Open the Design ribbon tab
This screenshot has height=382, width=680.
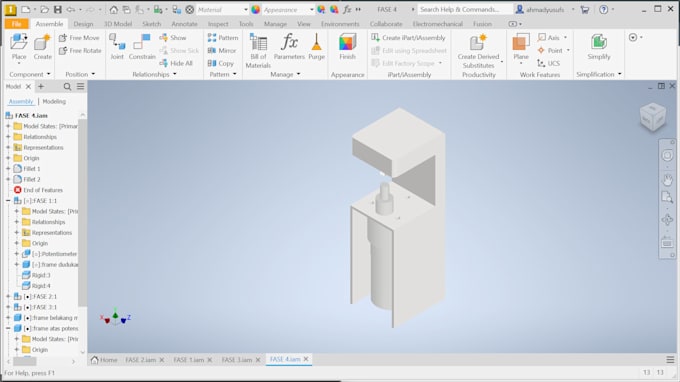(83, 24)
